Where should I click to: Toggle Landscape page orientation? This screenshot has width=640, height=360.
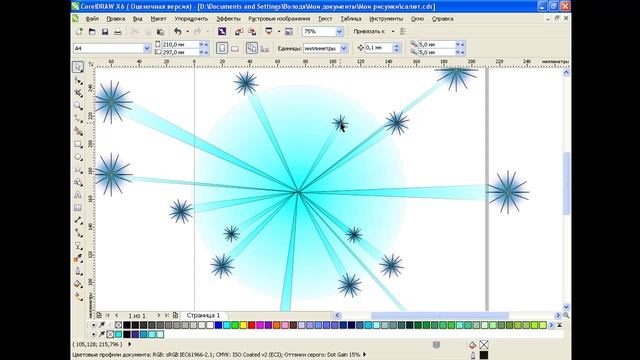(x=235, y=48)
